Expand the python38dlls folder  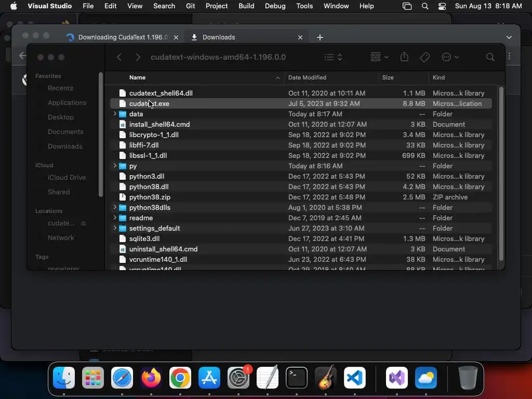point(115,207)
